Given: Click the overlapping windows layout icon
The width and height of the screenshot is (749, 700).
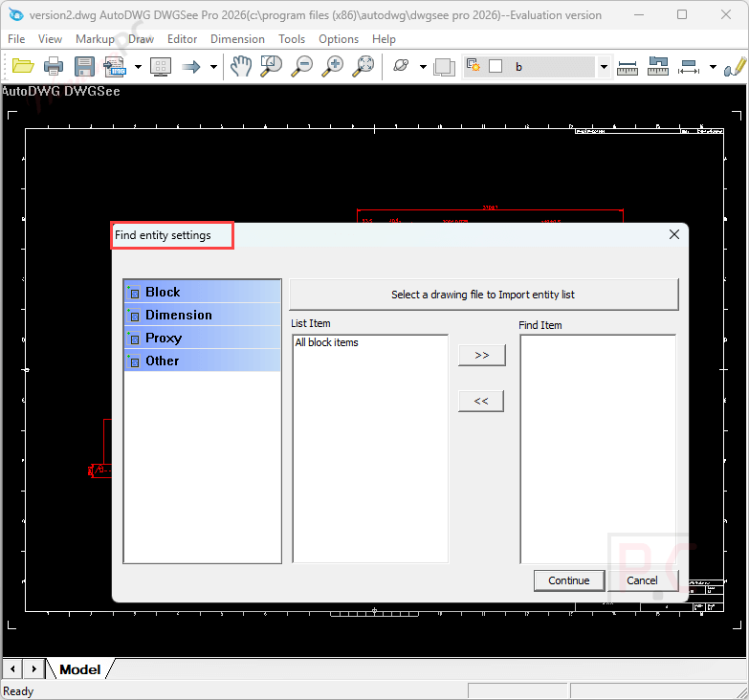Looking at the screenshot, I should [444, 67].
